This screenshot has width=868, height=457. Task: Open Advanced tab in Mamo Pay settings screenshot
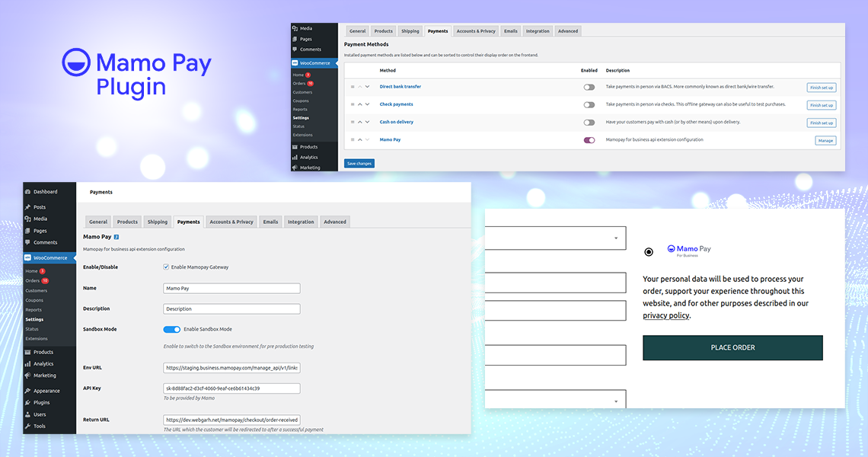click(335, 222)
